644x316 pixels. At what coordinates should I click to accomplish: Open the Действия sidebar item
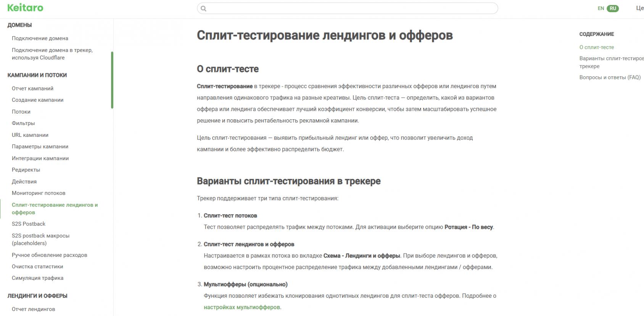24,181
